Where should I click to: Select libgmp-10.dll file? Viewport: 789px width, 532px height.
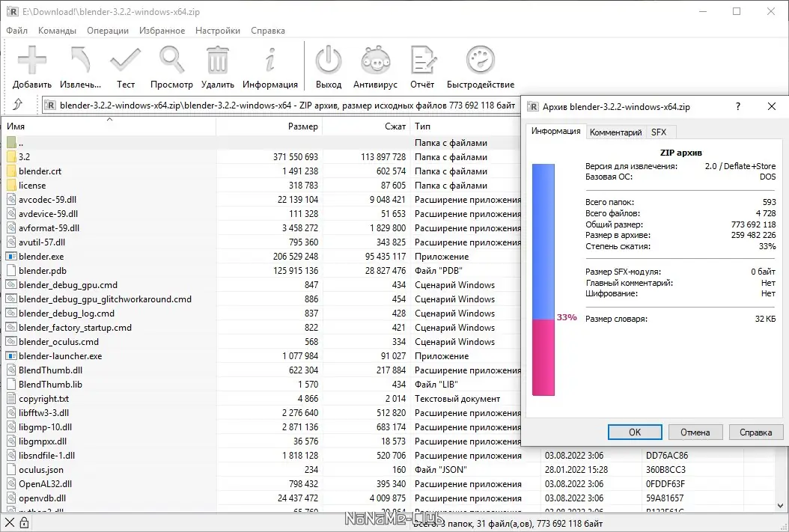(45, 427)
